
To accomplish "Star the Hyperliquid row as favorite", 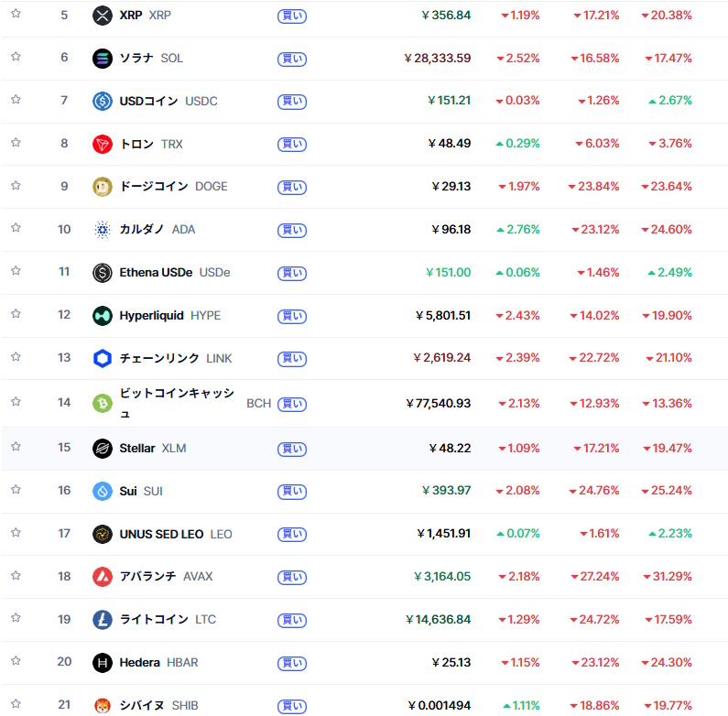I will click(16, 314).
